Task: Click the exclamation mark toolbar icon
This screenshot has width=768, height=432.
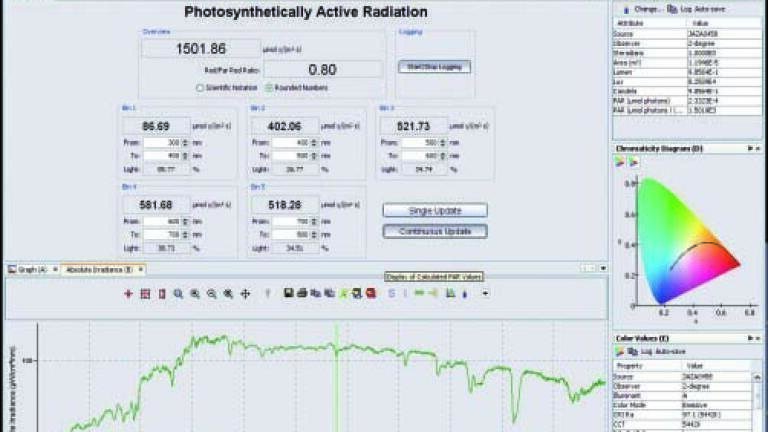Action: point(267,293)
